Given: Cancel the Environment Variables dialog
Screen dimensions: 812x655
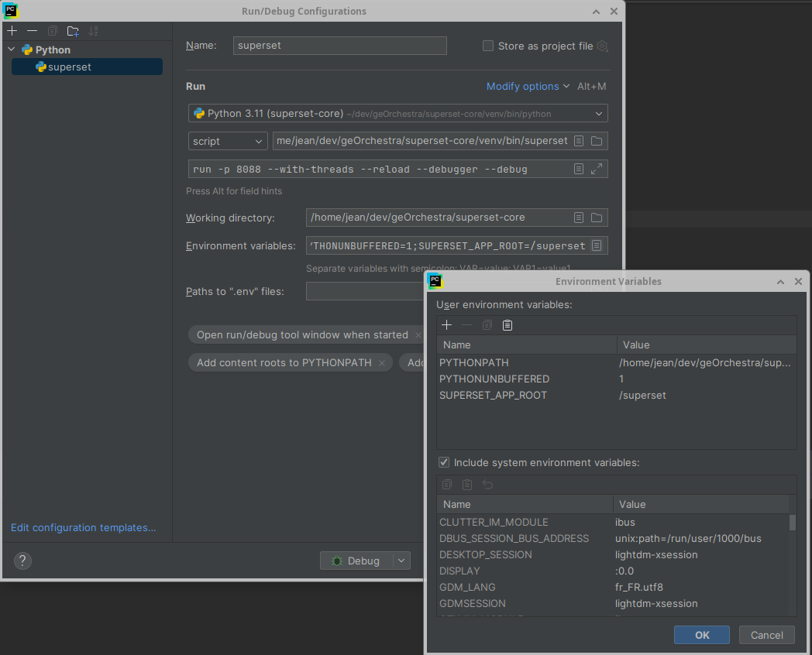Looking at the screenshot, I should pyautogui.click(x=767, y=636).
